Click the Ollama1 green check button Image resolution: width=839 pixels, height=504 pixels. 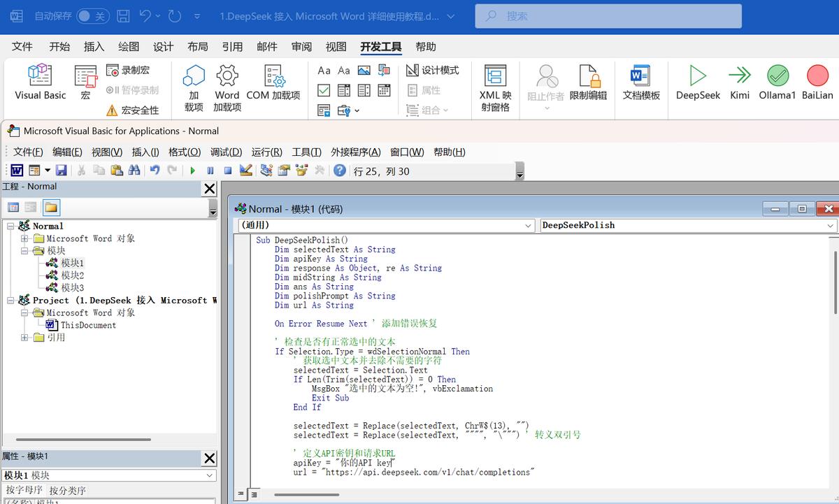[777, 82]
